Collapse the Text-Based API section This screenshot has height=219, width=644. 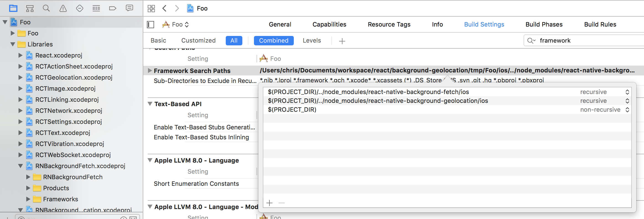click(150, 104)
